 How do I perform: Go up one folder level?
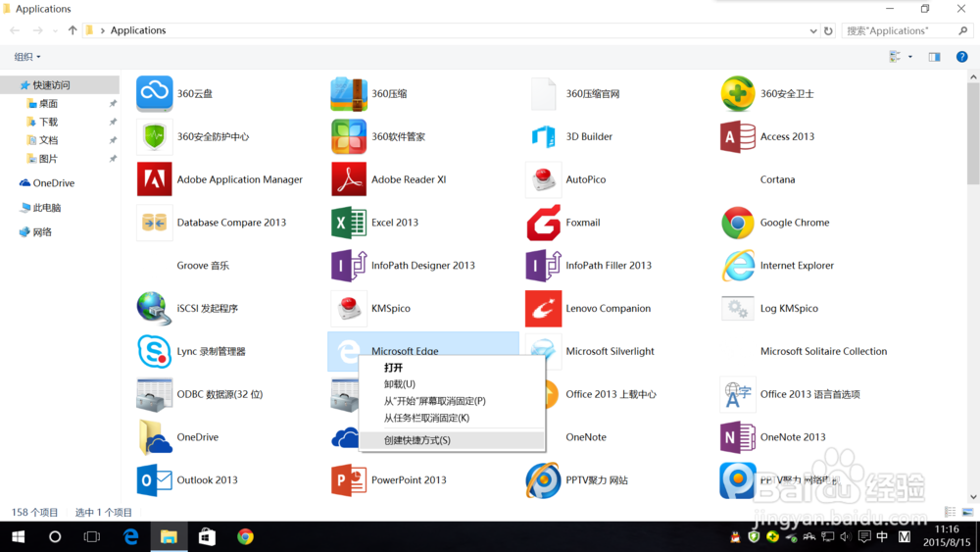pos(73,30)
